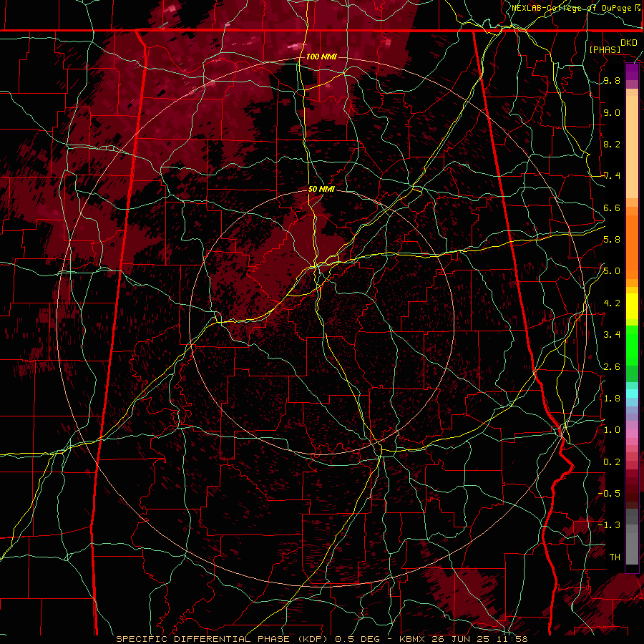This screenshot has height=644, width=644.
Task: Click the 9.0 scale value
Action: [612, 112]
